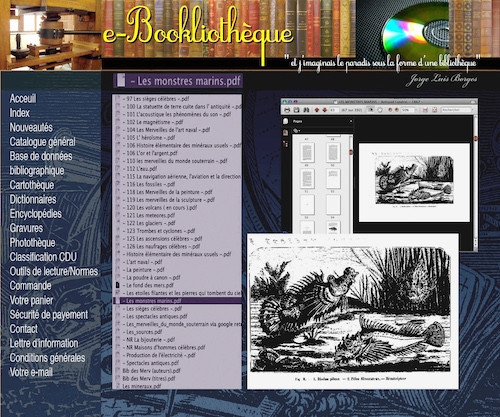Select '104 Les Merveilles de l'art naval' file

(177, 130)
